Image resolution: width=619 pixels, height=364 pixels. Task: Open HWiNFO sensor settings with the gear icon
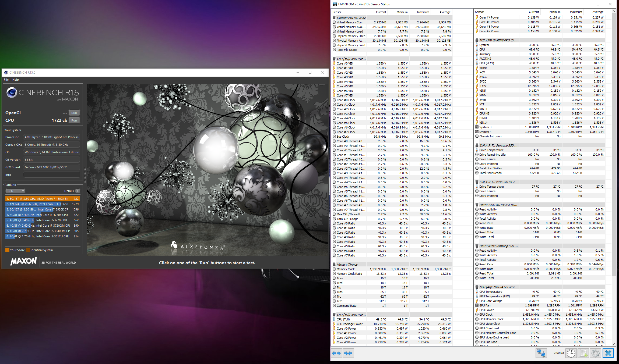tap(595, 353)
